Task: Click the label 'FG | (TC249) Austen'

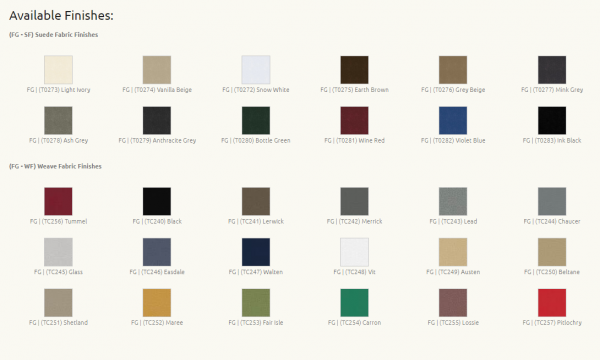Action: click(453, 272)
